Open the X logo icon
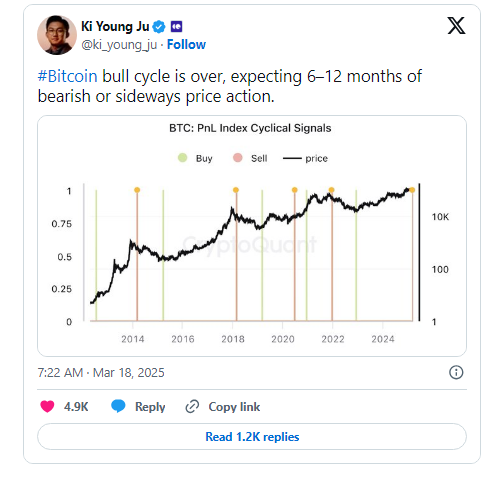Image resolution: width=485 pixels, height=478 pixels. tap(456, 26)
